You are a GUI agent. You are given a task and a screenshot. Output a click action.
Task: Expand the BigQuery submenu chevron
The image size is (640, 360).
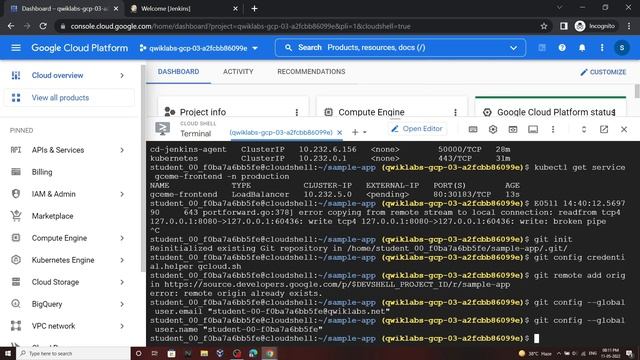click(x=122, y=304)
